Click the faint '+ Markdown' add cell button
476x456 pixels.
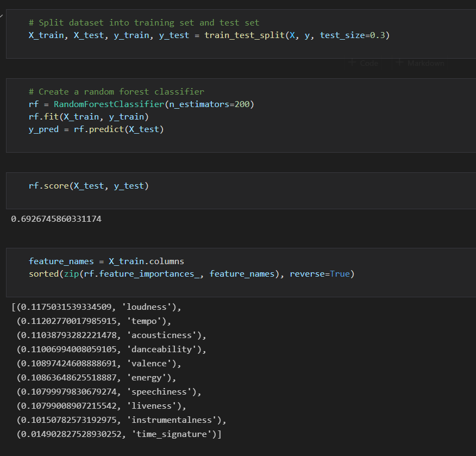[420, 63]
